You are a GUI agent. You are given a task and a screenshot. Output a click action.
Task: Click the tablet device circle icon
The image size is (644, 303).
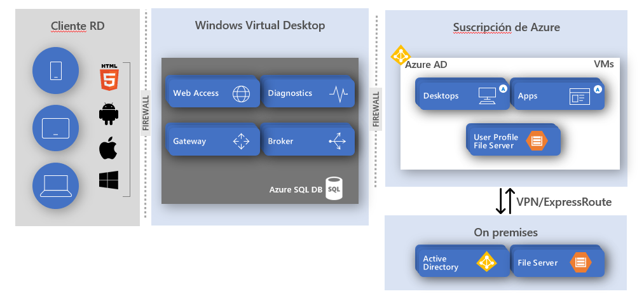pos(55,128)
